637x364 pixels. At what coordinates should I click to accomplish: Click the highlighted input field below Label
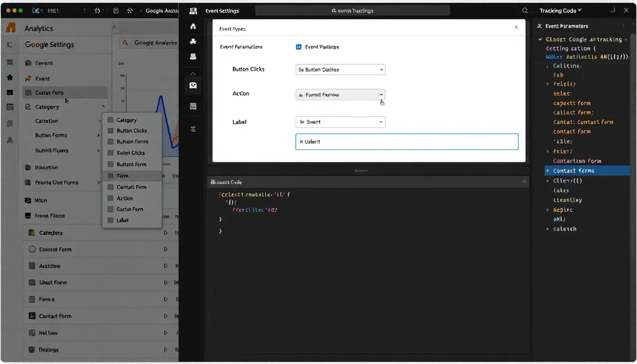point(406,141)
